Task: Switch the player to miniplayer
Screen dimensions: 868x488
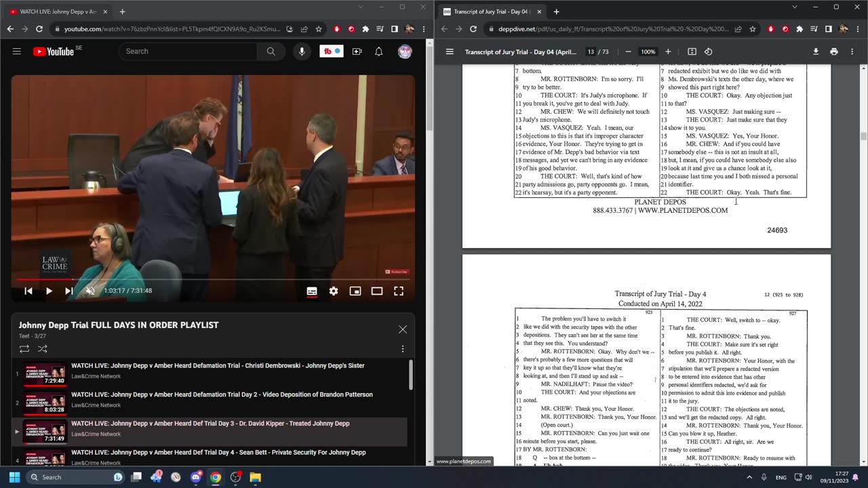Action: point(355,291)
